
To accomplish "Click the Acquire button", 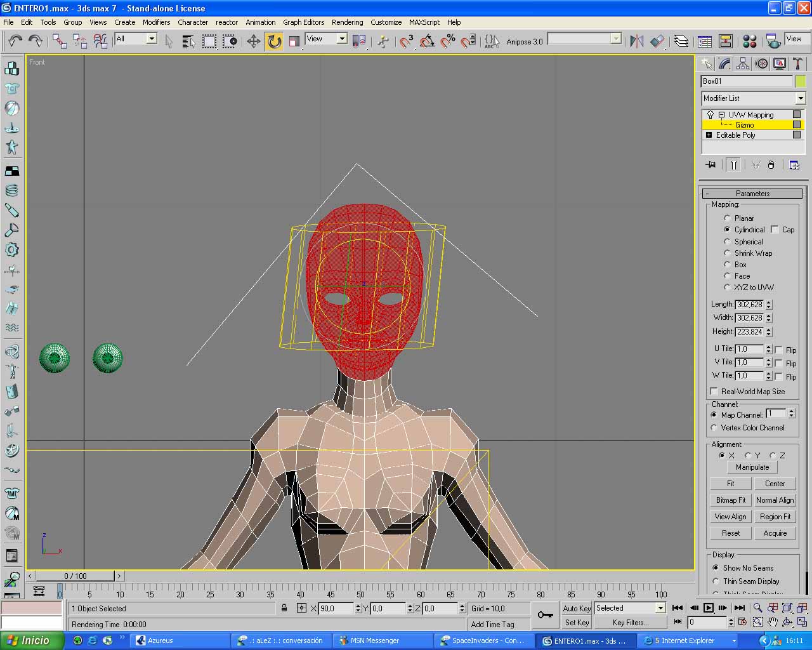I will click(775, 533).
